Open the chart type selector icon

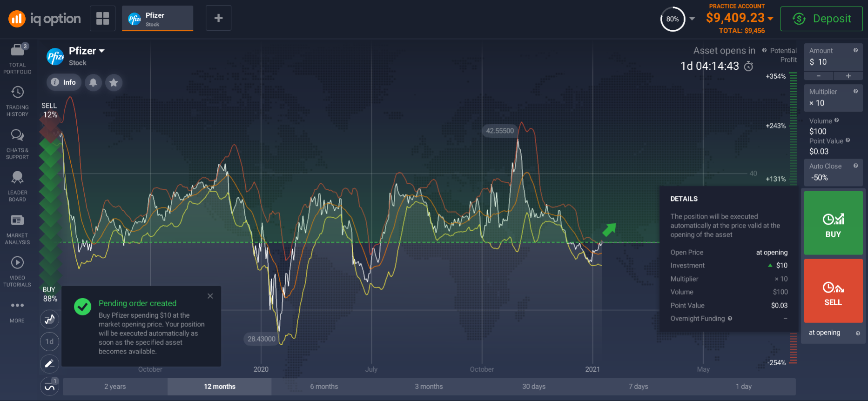coord(49,319)
